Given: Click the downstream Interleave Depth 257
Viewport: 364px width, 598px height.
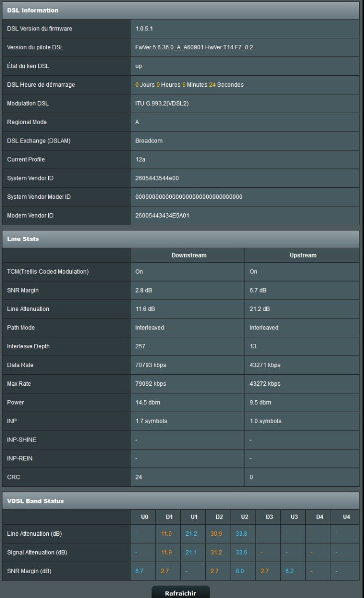Looking at the screenshot, I should (140, 346).
